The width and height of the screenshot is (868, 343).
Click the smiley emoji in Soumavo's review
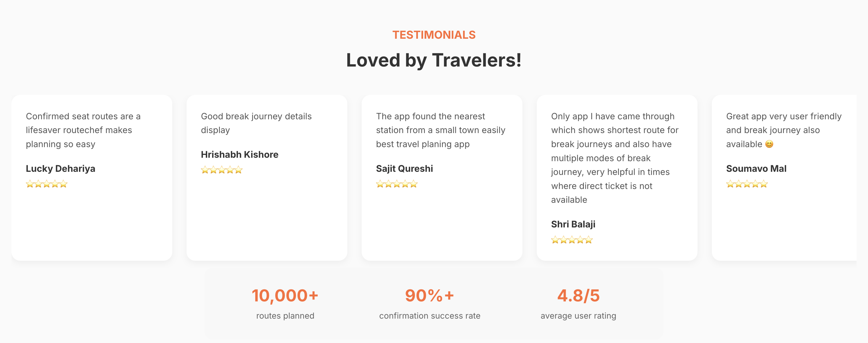coord(769,144)
